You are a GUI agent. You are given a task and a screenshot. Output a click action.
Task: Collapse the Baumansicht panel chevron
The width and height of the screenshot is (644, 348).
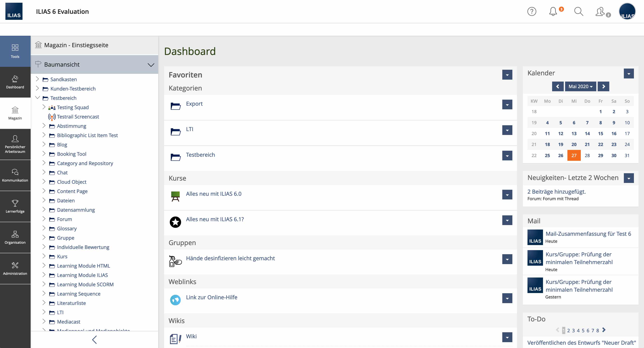tap(151, 65)
